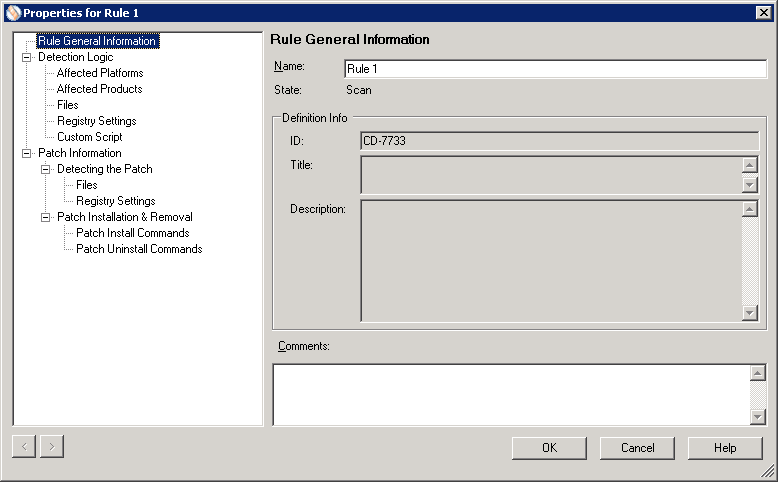
Task: Collapse the Patch Information tree node
Action: [26, 154]
